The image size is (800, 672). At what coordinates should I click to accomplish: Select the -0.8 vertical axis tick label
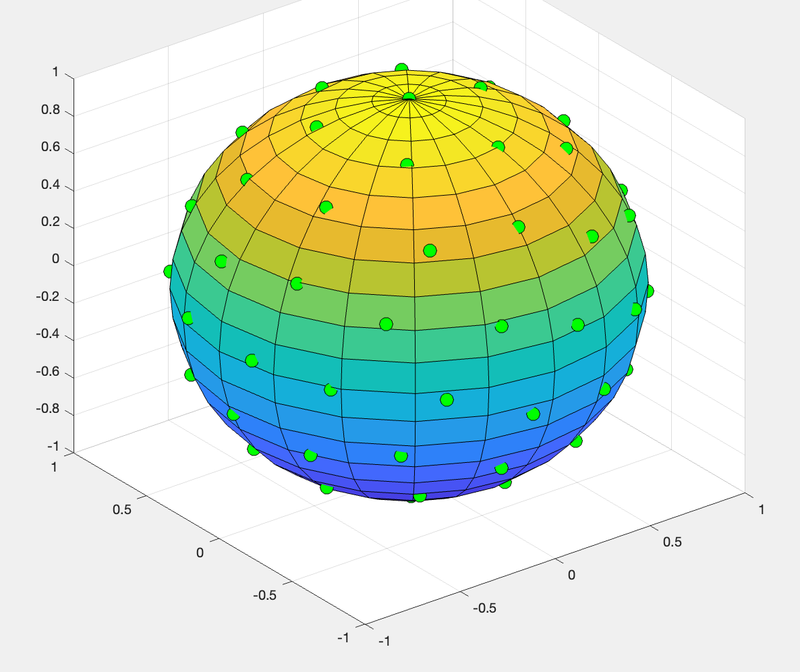point(48,409)
